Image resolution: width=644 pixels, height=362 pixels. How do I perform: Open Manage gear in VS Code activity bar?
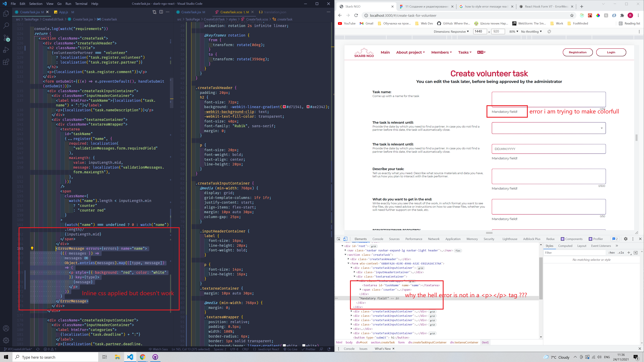tap(6, 340)
